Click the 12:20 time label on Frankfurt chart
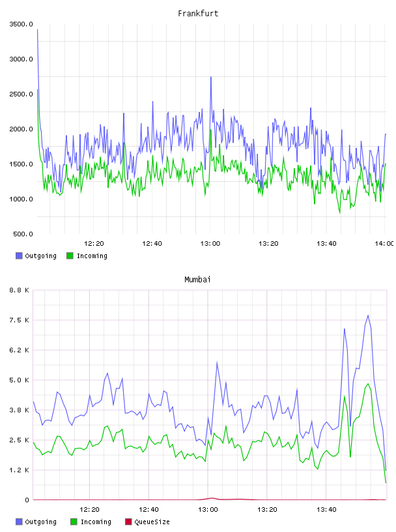The width and height of the screenshot is (396, 532). coord(94,244)
